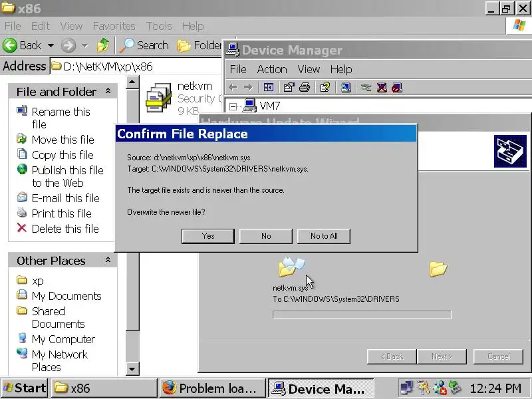Click Yes in Confirm File Replace dialog
Viewport: 532px width, 399px height.
coord(208,236)
